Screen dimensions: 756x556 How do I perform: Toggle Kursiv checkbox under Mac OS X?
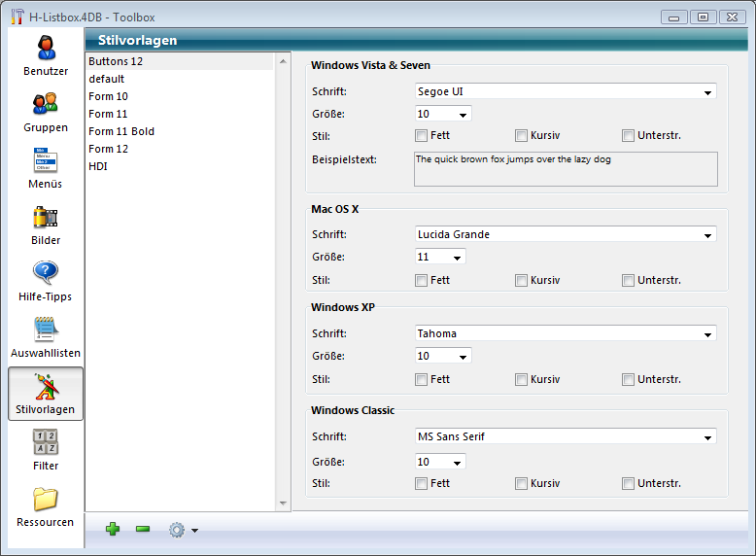pyautogui.click(x=521, y=280)
